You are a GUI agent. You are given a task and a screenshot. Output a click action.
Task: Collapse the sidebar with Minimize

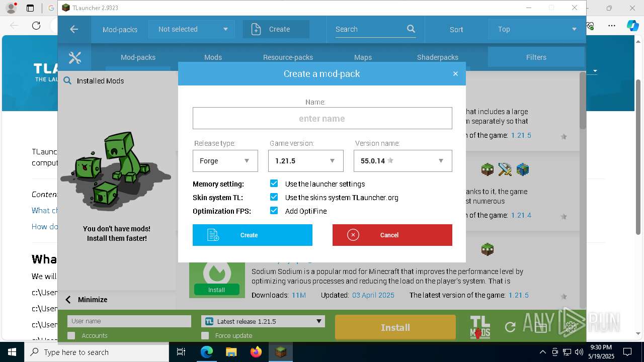[86, 300]
